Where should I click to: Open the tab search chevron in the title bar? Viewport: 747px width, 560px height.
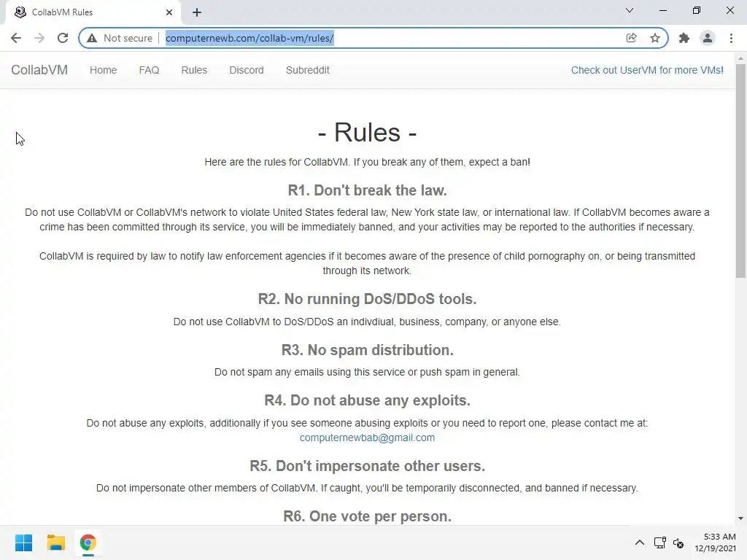630,10
